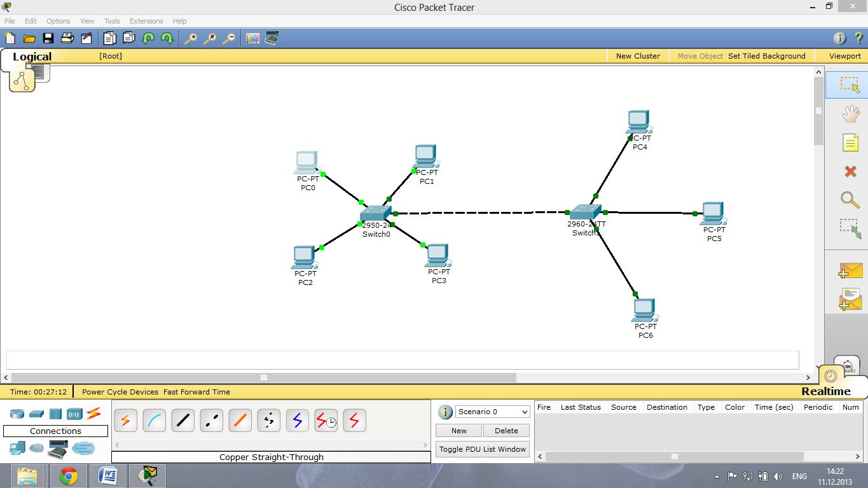The width and height of the screenshot is (868, 488).
Task: Select Switch0 in the topology
Action: click(376, 213)
